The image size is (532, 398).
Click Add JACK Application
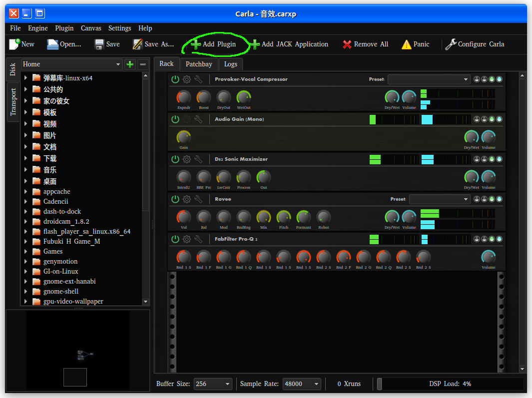pyautogui.click(x=289, y=44)
